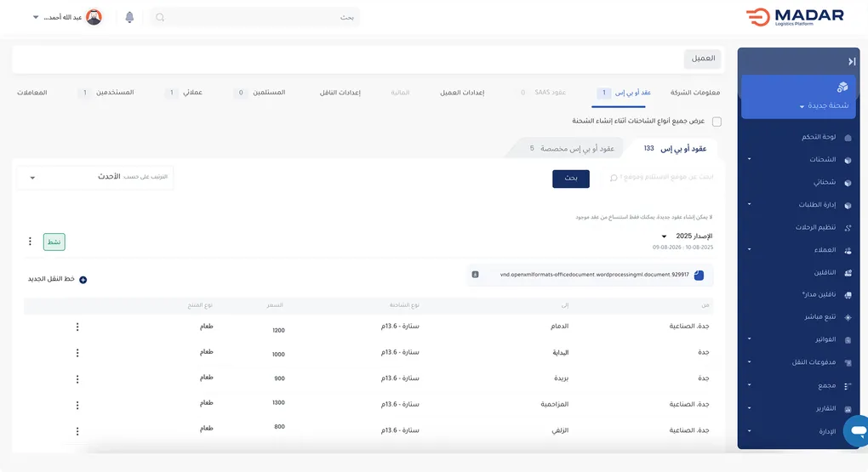Expand the الإصدار 2025 version dropdown
This screenshot has height=472, width=868.
tap(664, 236)
